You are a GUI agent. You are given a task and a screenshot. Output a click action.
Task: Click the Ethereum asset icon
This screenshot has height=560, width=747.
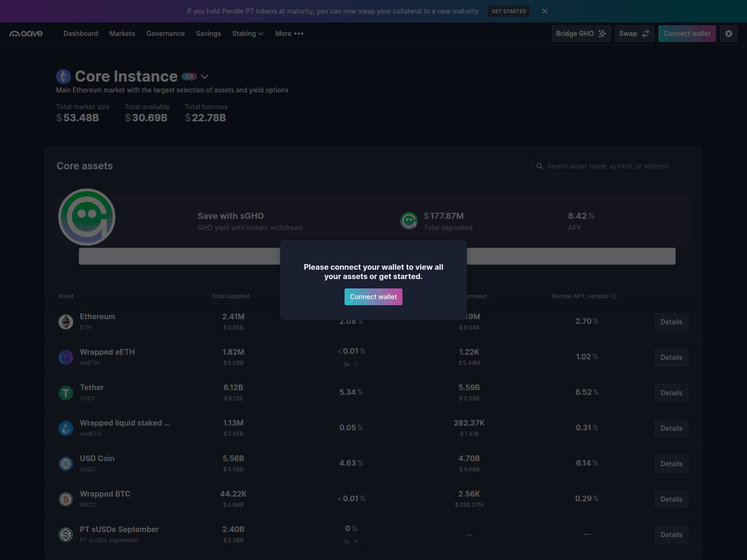coord(66,322)
